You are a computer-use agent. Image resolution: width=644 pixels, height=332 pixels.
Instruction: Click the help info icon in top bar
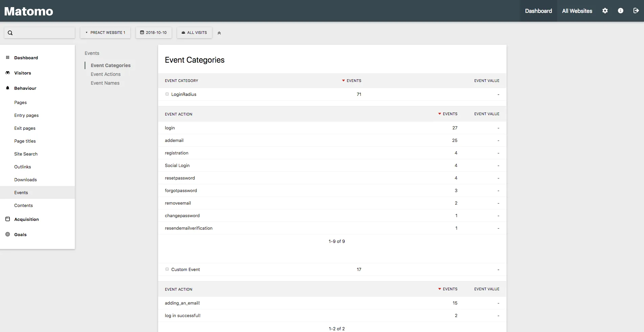[621, 11]
